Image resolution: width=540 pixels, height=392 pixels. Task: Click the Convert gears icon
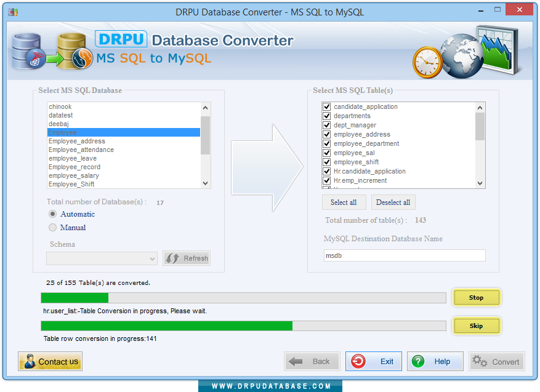pos(480,361)
